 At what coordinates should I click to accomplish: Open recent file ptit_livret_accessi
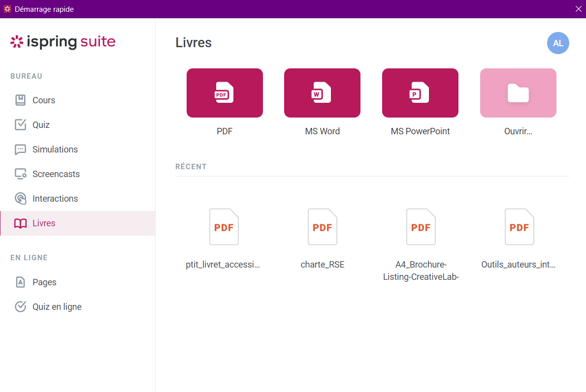[x=224, y=227]
